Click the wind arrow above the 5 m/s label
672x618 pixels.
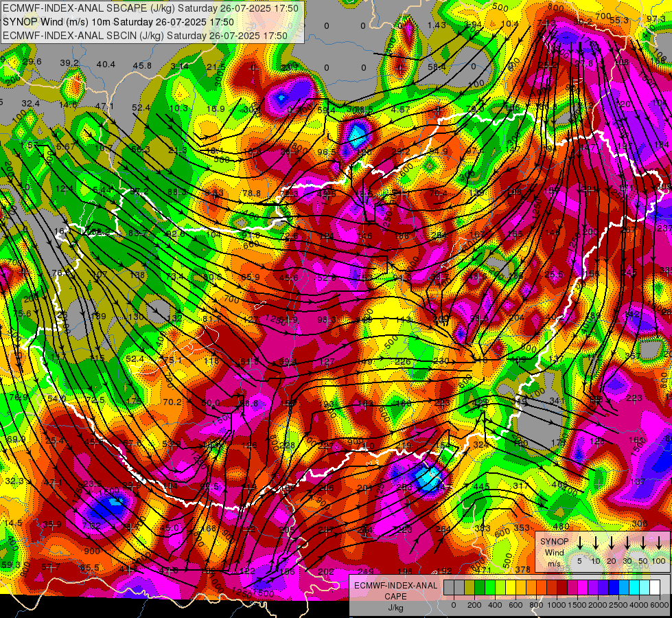coord(580,543)
